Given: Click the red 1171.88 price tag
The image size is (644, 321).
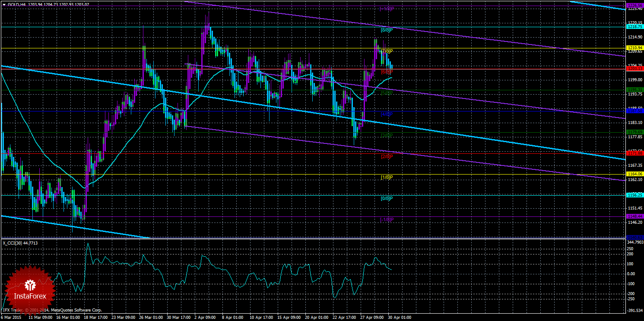Looking at the screenshot, I should coord(635,153).
